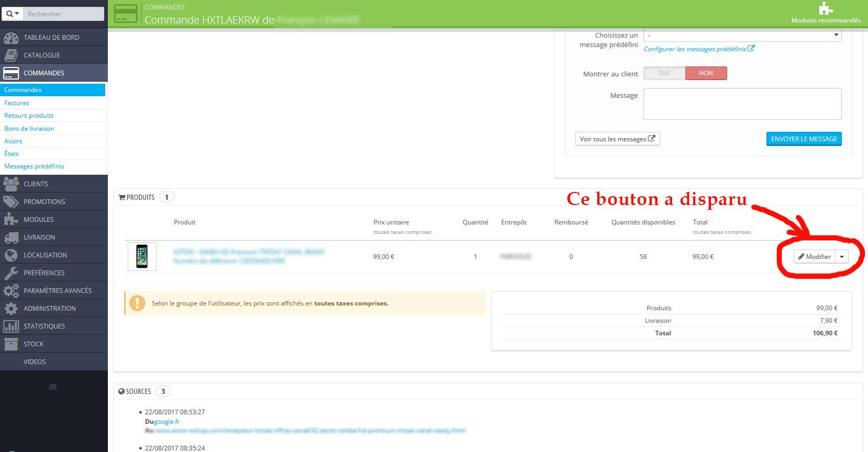This screenshot has width=868, height=452.
Task: Open Messages prédéfinis submenu item
Action: point(34,166)
